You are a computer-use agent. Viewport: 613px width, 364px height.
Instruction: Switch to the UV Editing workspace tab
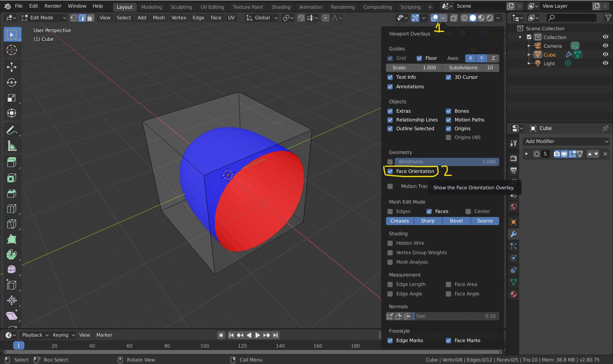click(x=212, y=7)
